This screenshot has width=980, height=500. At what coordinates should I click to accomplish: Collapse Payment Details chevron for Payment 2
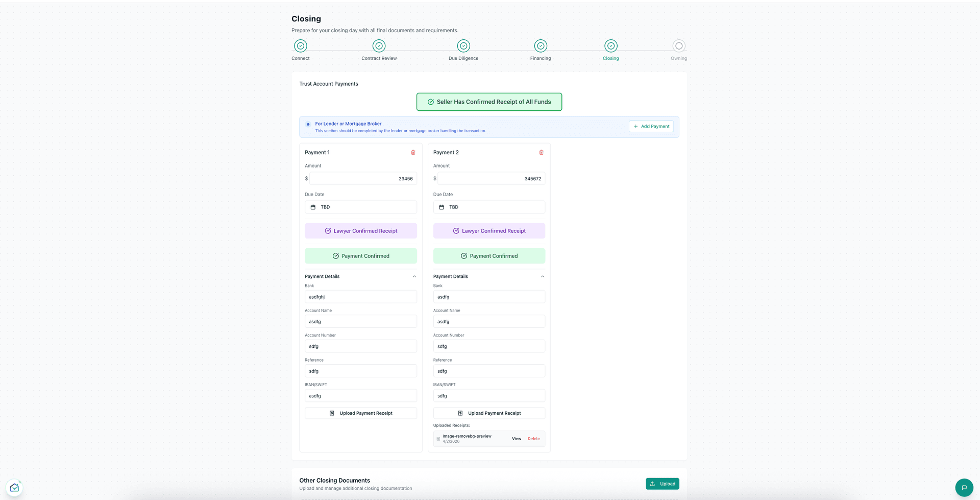[543, 276]
